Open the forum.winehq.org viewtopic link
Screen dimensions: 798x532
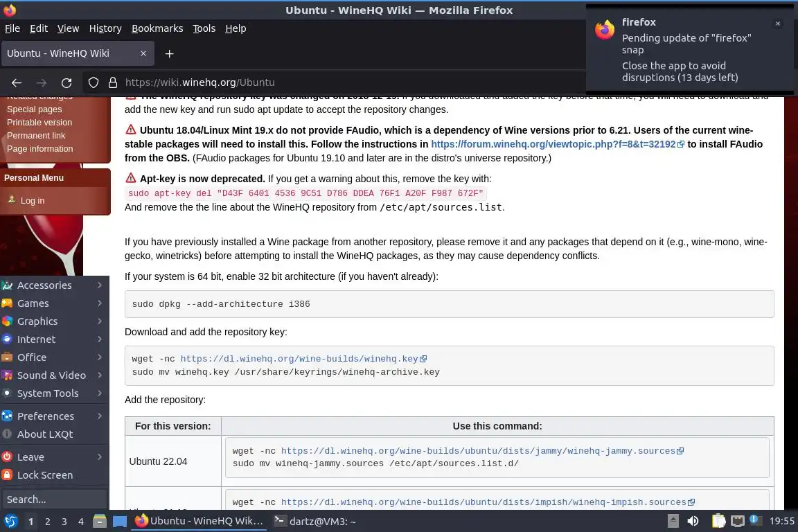point(557,144)
